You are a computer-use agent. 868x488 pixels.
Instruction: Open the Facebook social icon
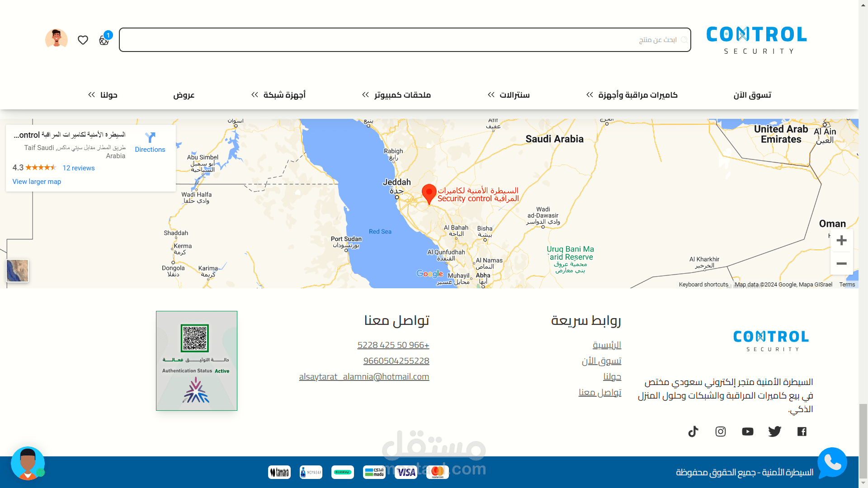coord(802,432)
